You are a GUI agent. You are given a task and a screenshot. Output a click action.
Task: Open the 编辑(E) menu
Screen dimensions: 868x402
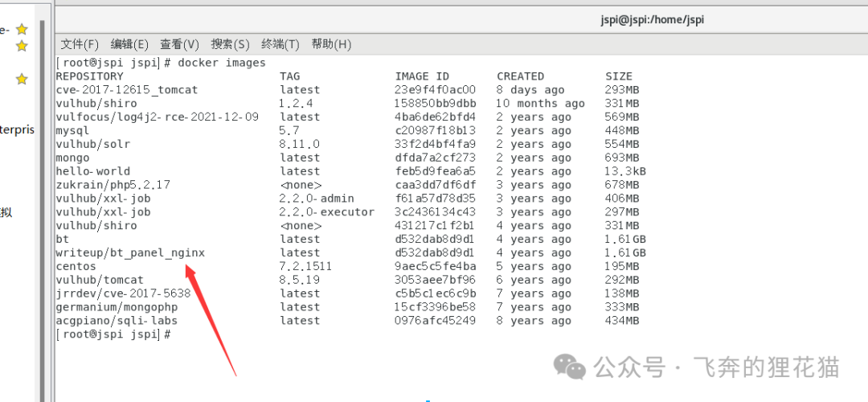pos(129,44)
